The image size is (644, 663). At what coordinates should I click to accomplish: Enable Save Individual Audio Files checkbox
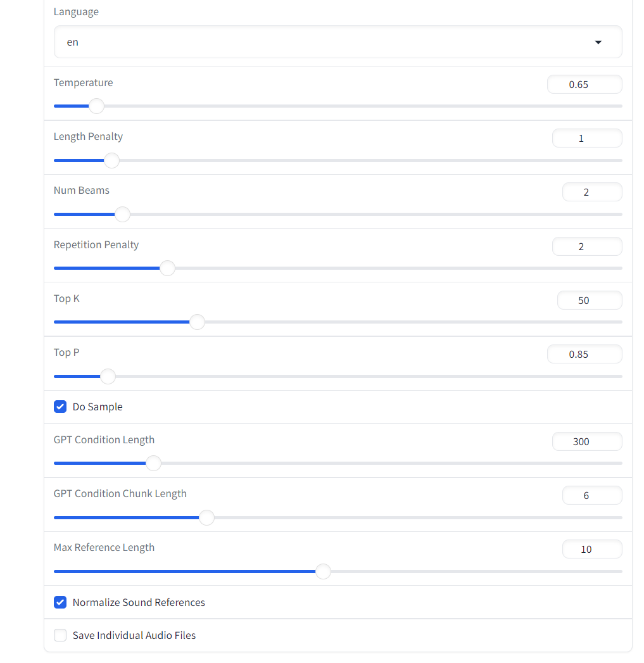60,635
